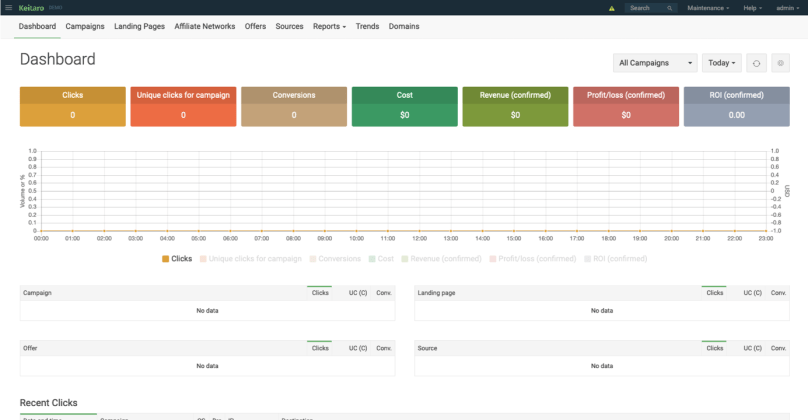The height and width of the screenshot is (420, 808).
Task: Click the Cost legend color square
Action: [x=372, y=259]
